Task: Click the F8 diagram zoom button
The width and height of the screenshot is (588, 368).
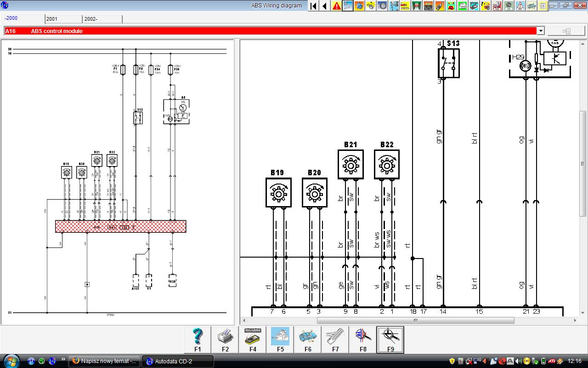Action: coord(363,339)
